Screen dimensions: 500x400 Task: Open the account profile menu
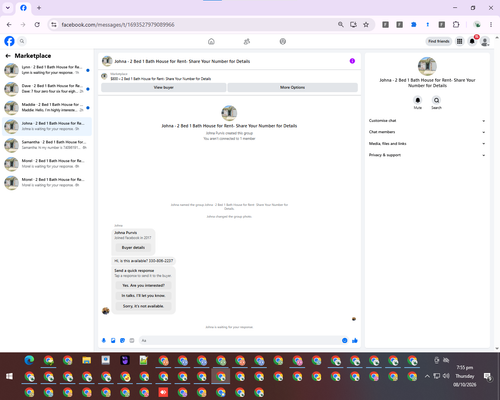coord(485,41)
